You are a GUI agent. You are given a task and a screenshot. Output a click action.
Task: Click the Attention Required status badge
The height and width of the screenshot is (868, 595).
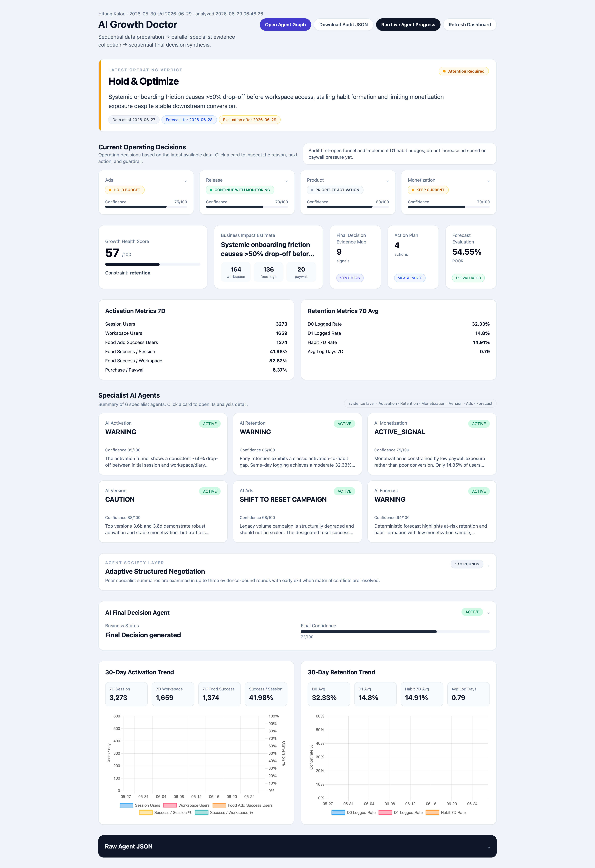point(464,71)
